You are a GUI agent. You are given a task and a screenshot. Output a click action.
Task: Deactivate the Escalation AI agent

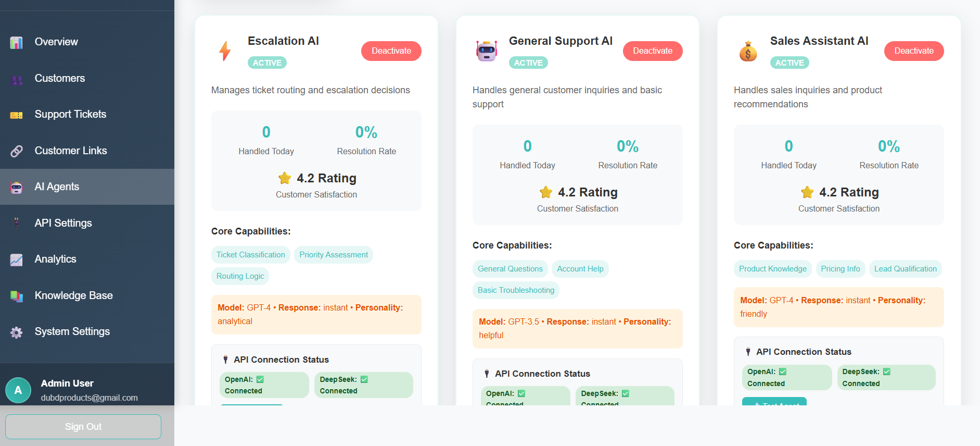(x=391, y=51)
